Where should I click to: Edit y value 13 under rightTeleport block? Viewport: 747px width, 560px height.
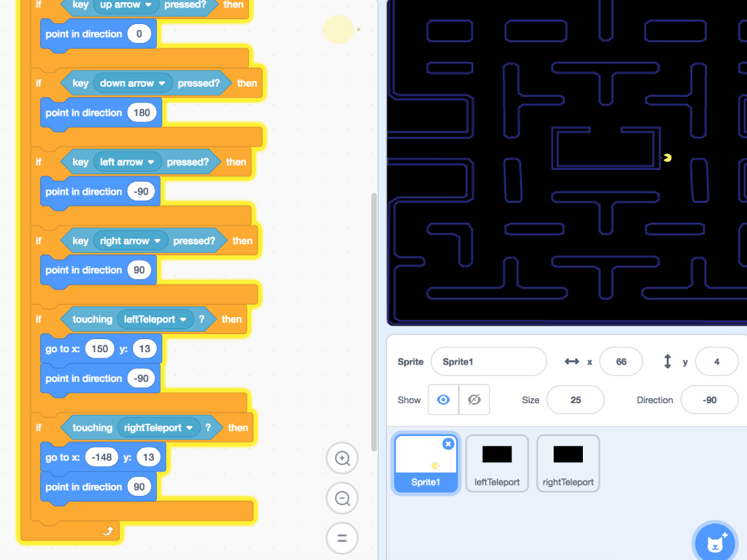click(x=148, y=457)
